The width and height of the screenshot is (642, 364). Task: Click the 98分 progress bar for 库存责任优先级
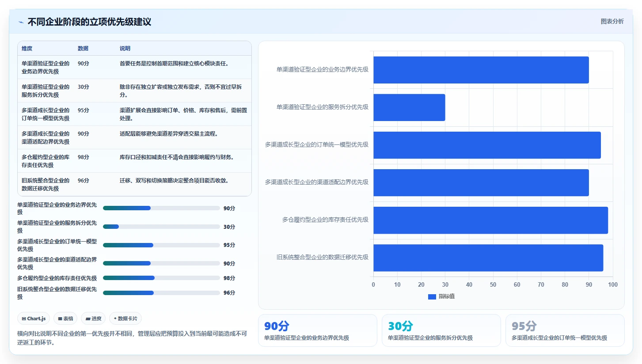[x=161, y=278]
